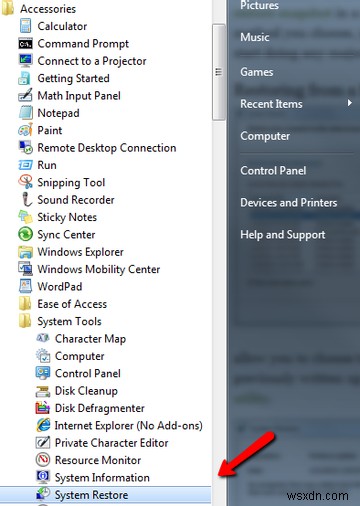Click the Remote Desktop Connection icon
The width and height of the screenshot is (360, 506).
26,147
